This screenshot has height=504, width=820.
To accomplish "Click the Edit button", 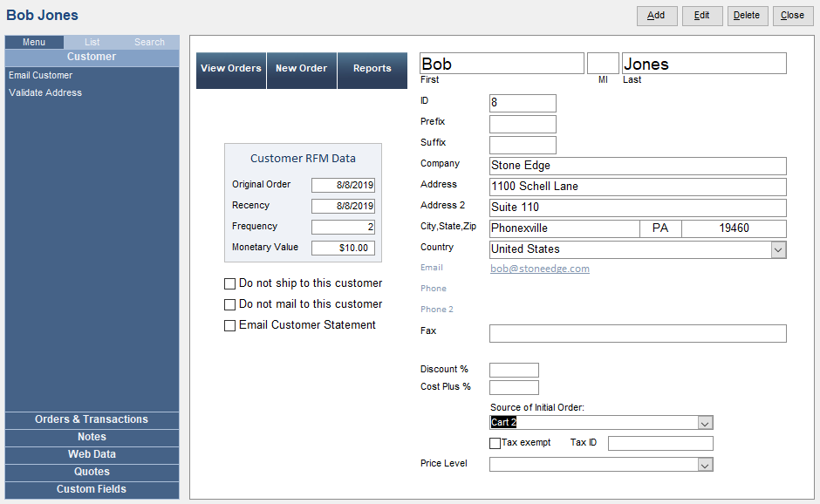I will (x=701, y=16).
